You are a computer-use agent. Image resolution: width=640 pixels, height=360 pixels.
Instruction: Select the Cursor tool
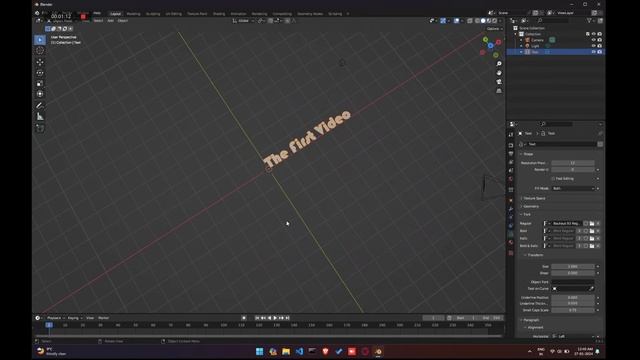[x=40, y=51]
